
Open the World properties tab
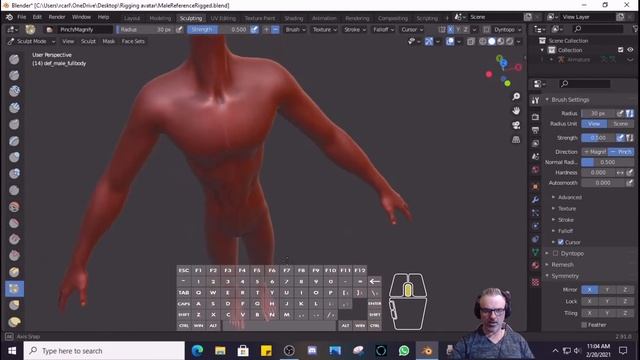pos(535,169)
